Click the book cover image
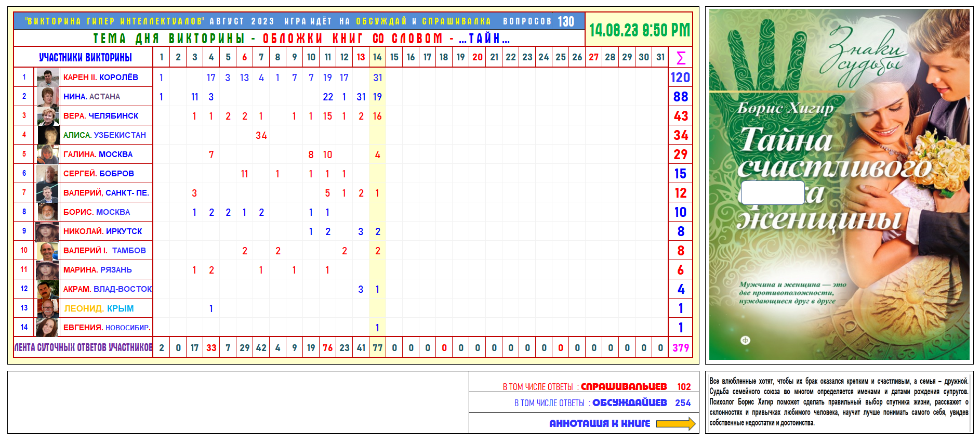 pos(839,184)
